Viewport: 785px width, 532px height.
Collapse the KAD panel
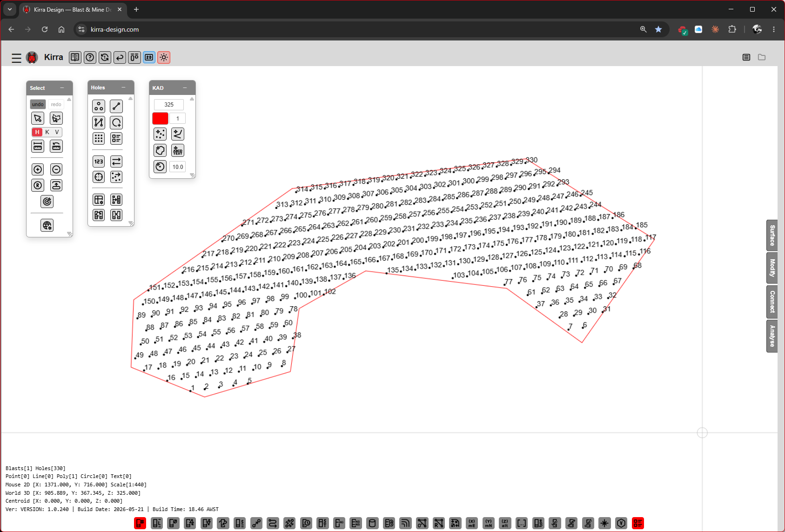[x=185, y=88]
